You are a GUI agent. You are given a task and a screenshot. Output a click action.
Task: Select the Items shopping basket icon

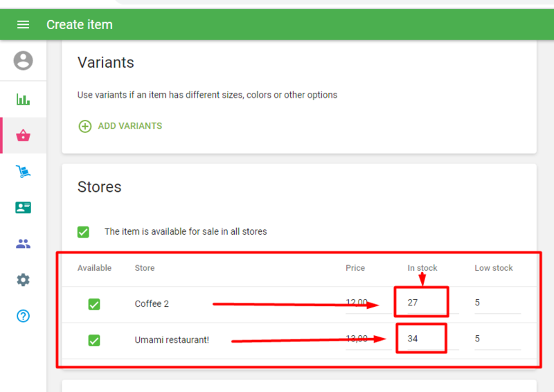(23, 136)
